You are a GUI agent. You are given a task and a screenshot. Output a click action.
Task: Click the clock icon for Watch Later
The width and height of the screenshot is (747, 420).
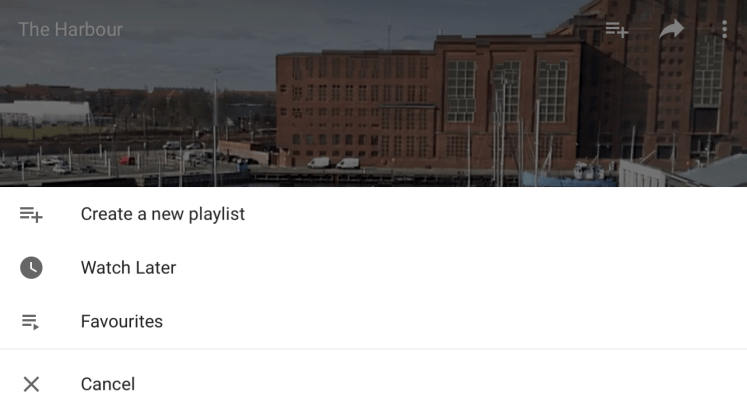click(31, 268)
